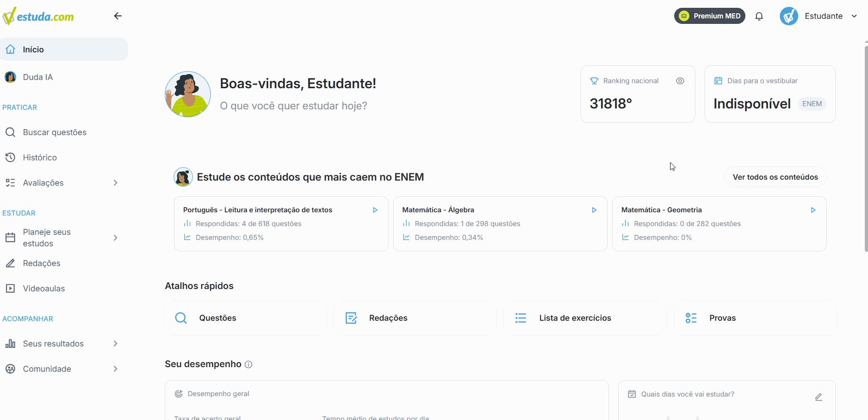This screenshot has height=420, width=868.
Task: Open the Questões shortcut
Action: click(245, 318)
